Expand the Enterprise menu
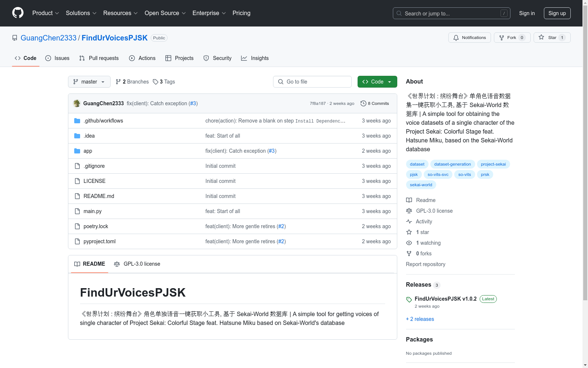Screen dimensions: 588x368 pyautogui.click(x=209, y=13)
